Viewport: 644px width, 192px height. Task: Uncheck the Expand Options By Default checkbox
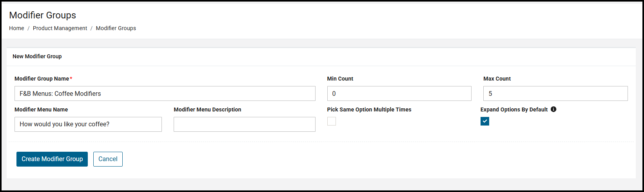click(x=485, y=121)
